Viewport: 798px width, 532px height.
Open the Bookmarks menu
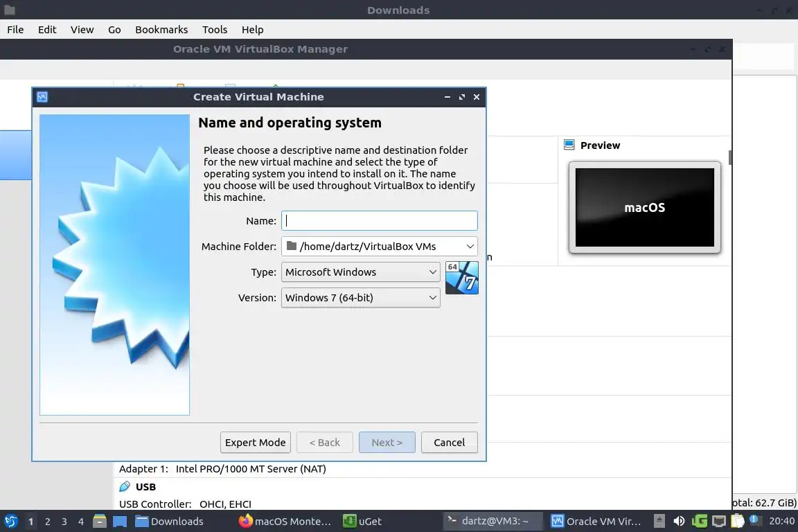[161, 30]
